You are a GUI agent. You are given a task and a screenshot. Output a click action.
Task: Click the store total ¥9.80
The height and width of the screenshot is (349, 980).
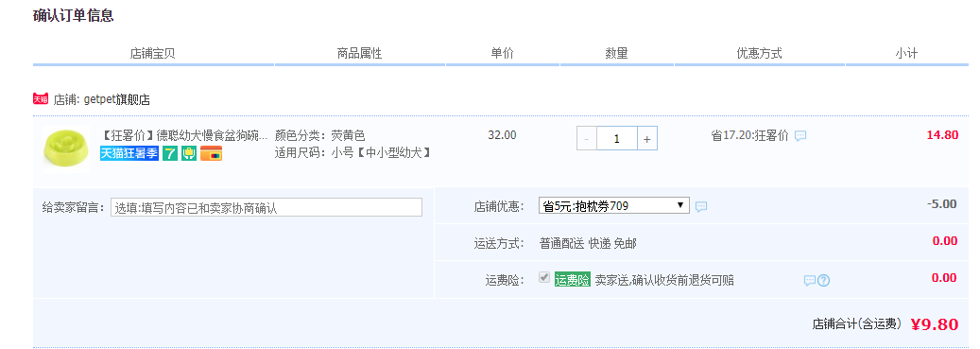934,324
